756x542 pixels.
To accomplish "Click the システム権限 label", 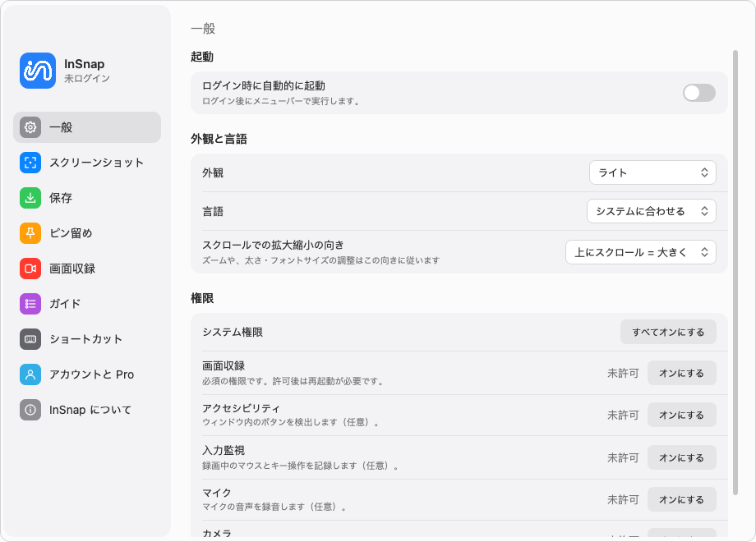I will point(233,332).
